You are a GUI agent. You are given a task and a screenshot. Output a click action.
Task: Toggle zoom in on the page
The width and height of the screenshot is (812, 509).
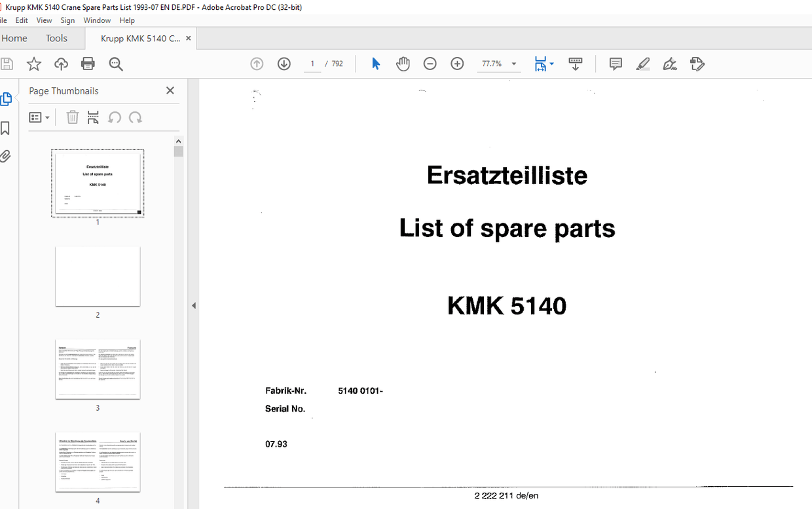coord(457,64)
